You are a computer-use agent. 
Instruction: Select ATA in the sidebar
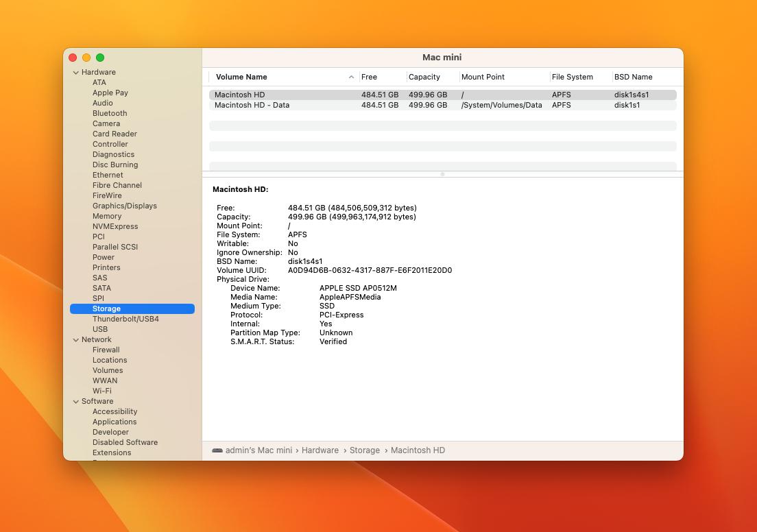click(99, 82)
